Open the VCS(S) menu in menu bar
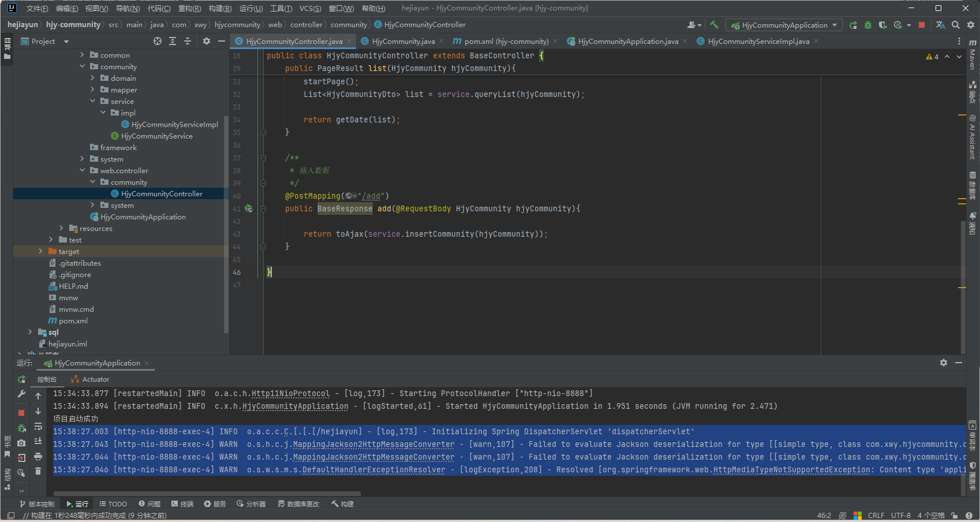Image resolution: width=980 pixels, height=522 pixels. coord(310,8)
